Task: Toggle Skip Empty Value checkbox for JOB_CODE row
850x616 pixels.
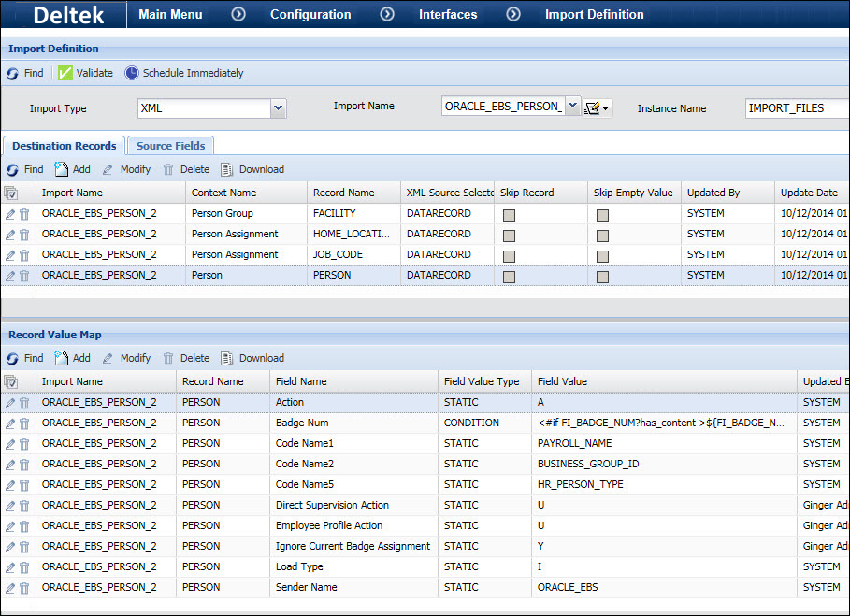Action: point(602,256)
